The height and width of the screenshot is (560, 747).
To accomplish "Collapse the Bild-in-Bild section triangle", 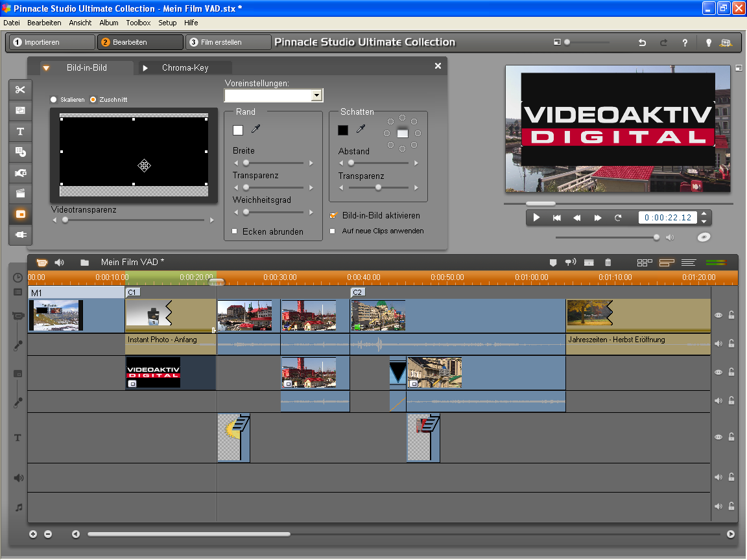I will coord(46,68).
